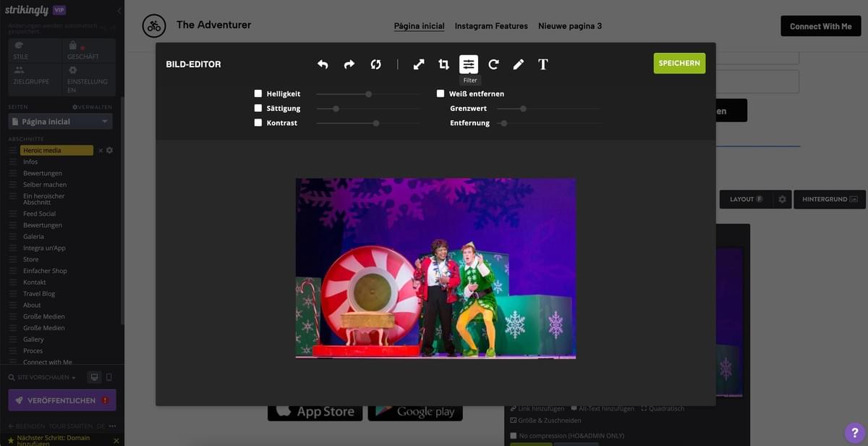Open the Einstellungen settings panel
This screenshot has height=446, width=868.
click(89, 80)
